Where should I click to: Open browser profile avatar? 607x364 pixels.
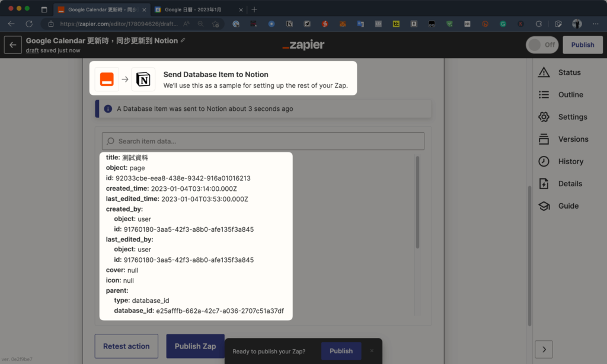click(577, 24)
